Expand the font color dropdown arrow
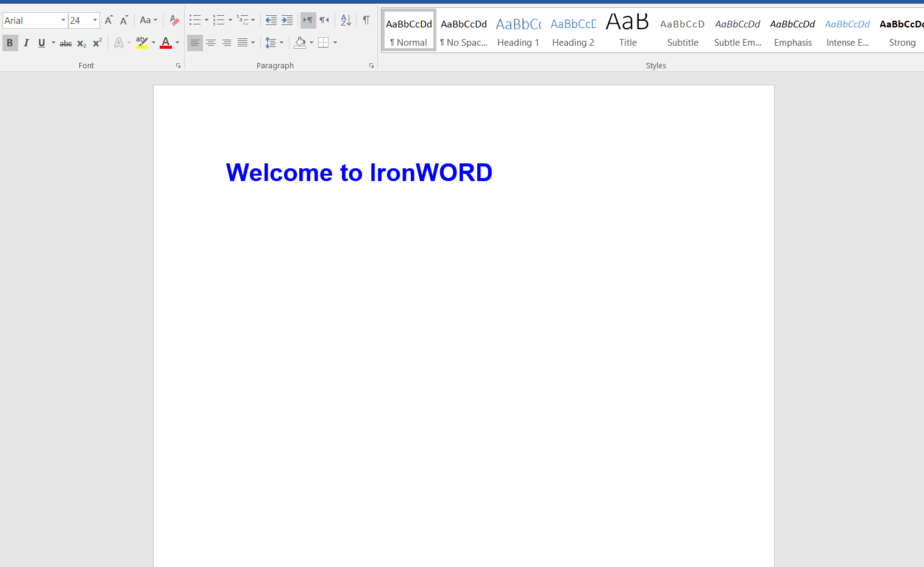This screenshot has height=567, width=924. [177, 43]
